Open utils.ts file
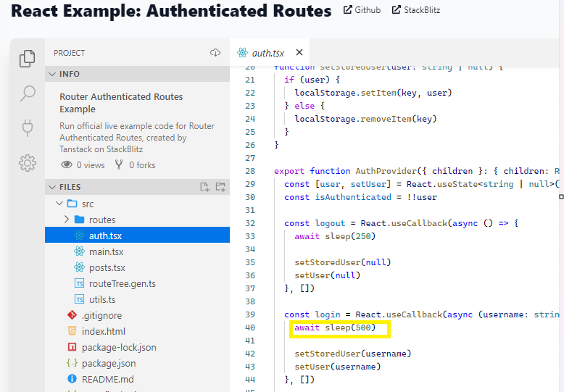 [x=102, y=299]
